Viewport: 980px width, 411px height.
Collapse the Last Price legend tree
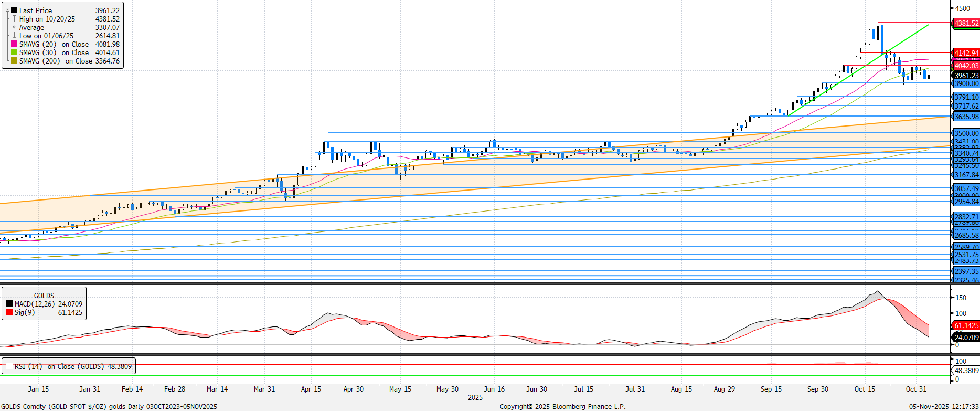(7, 10)
